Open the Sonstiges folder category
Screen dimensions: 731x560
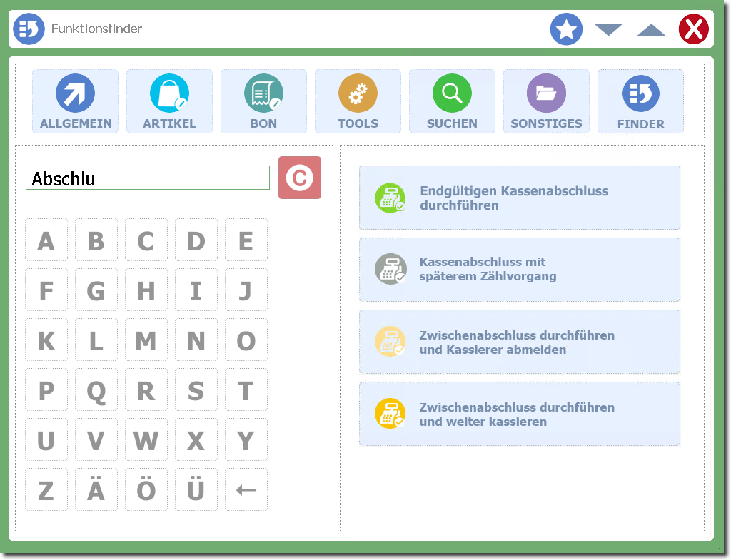546,101
